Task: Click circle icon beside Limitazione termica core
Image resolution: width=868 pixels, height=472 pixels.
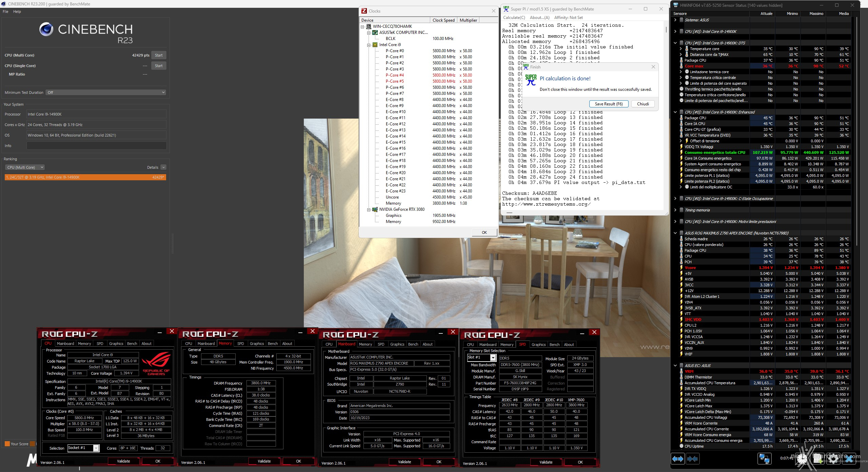Action: 687,72
